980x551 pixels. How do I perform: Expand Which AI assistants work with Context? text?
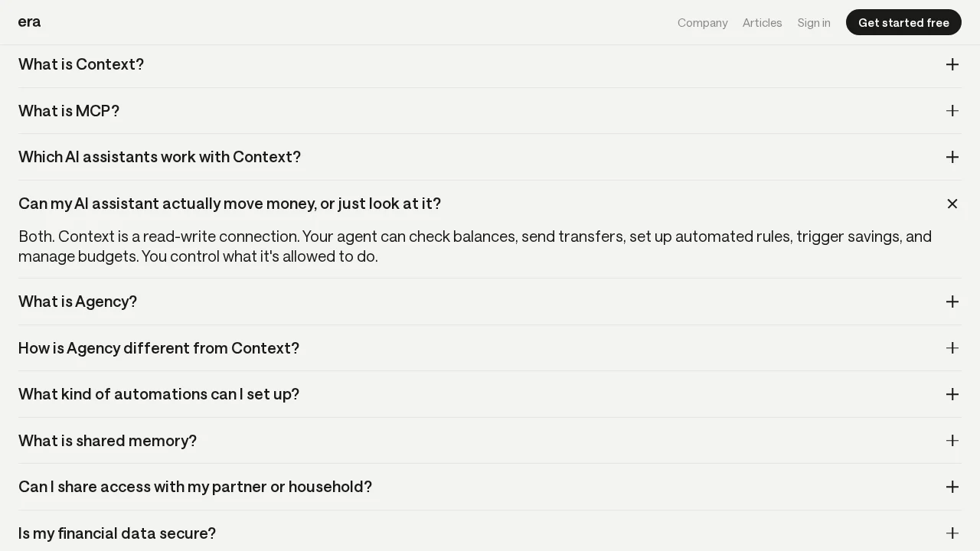(x=159, y=157)
